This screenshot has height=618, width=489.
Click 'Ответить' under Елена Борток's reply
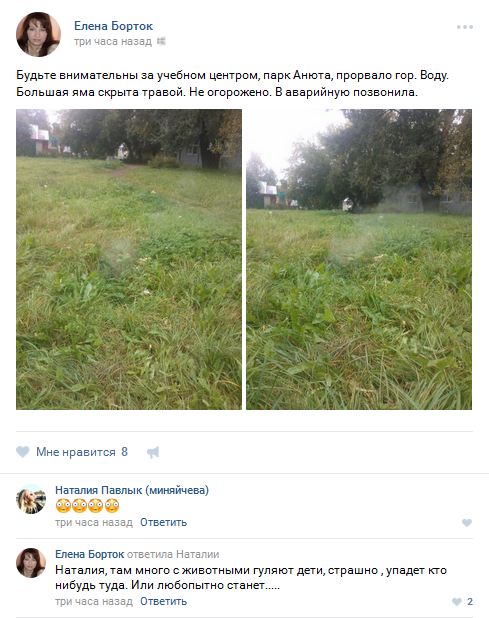(x=164, y=601)
